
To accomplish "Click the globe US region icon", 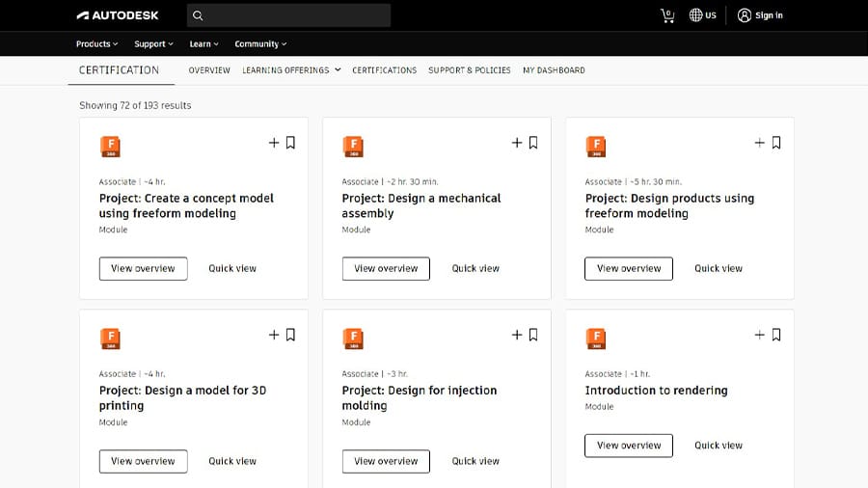I will tap(695, 14).
